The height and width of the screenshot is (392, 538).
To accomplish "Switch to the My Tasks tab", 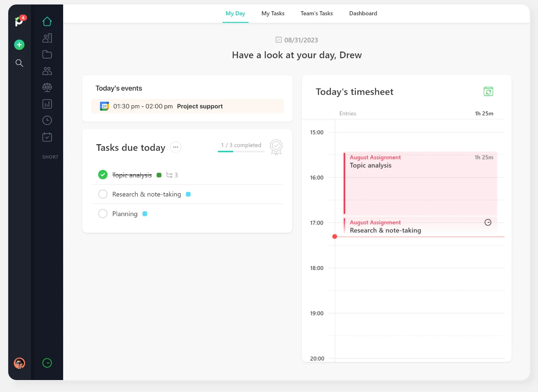I will (273, 13).
